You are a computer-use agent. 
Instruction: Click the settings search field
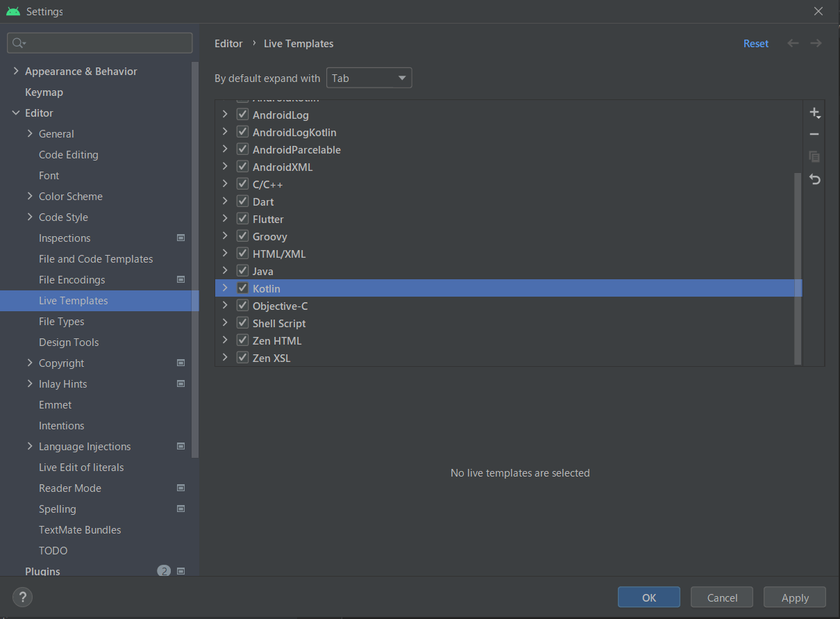pos(100,43)
